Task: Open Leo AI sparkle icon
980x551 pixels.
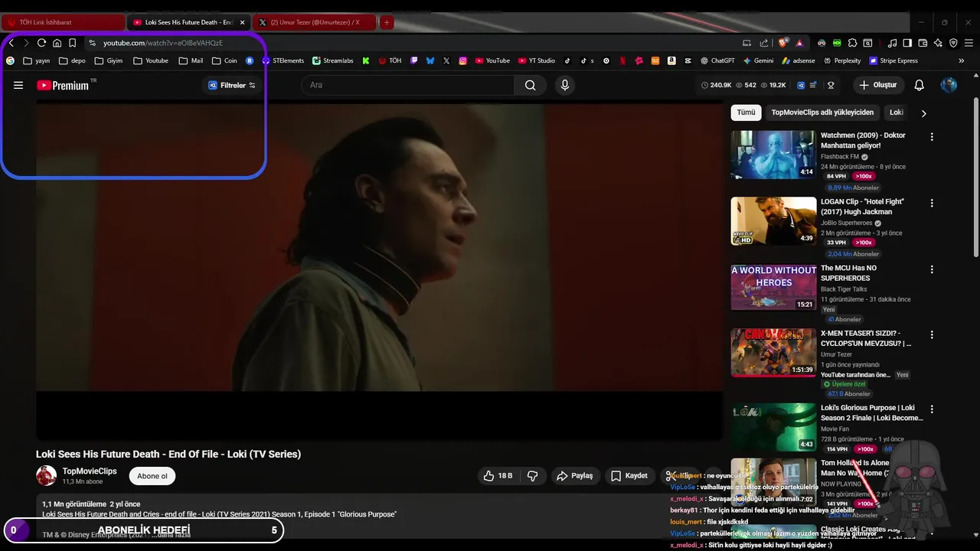Action: [938, 43]
